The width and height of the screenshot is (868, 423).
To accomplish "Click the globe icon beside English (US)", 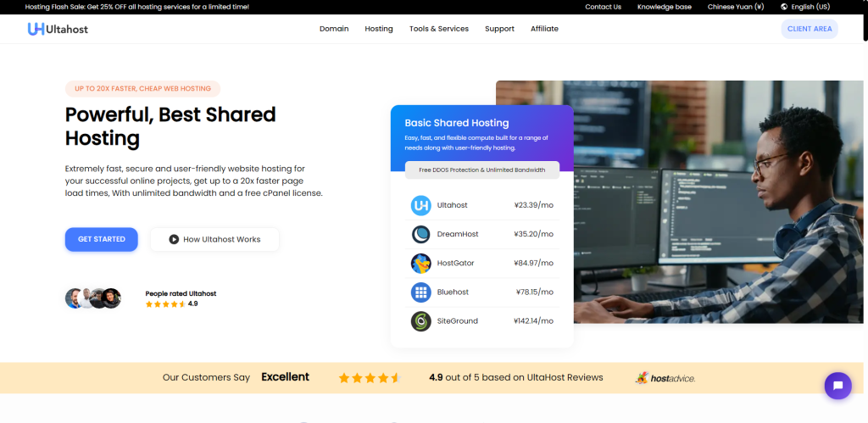I will pos(784,7).
